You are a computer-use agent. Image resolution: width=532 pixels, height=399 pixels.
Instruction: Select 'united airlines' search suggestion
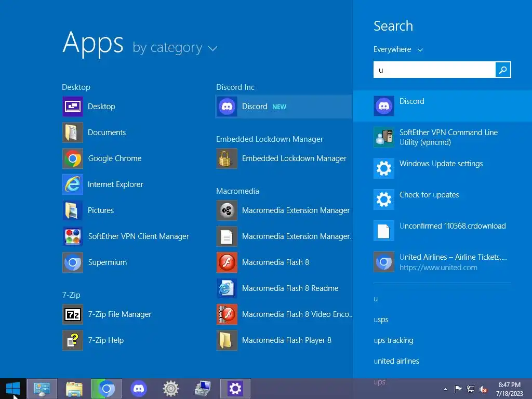[396, 361]
